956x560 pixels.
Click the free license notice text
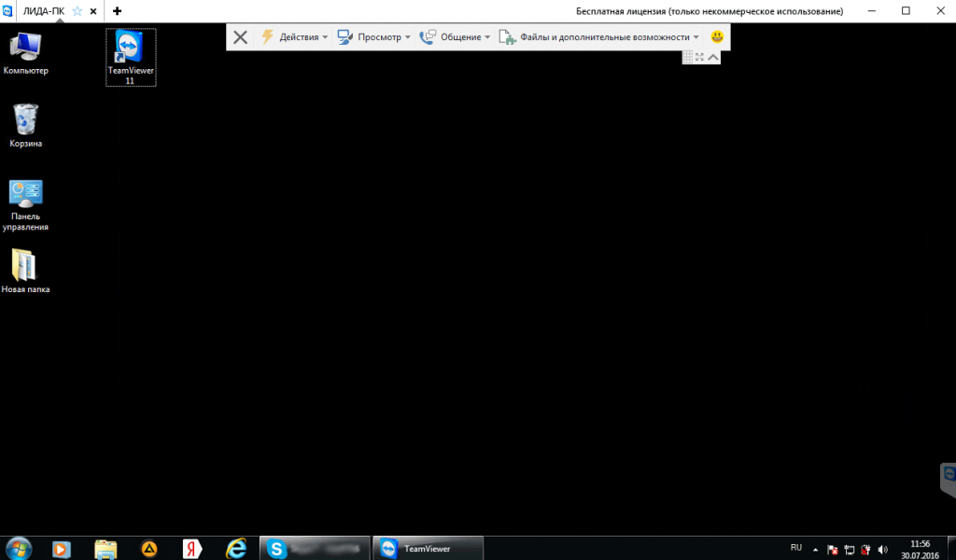coord(710,11)
